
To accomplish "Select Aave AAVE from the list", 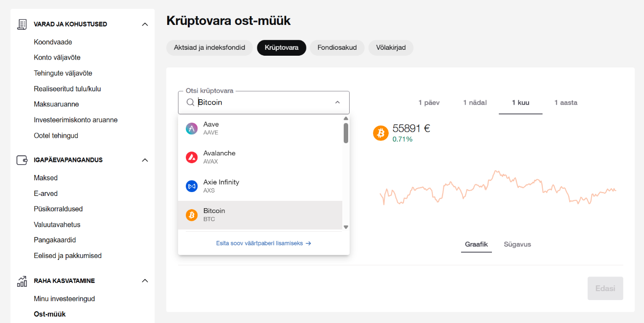I will coord(260,129).
